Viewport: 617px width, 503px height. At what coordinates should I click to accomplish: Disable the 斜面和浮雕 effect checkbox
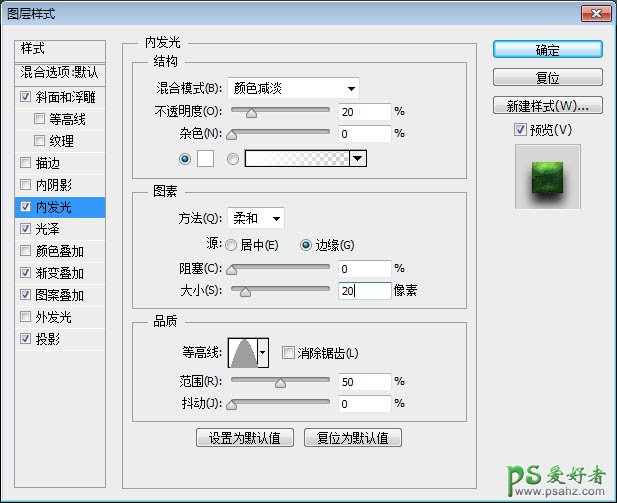coord(25,98)
